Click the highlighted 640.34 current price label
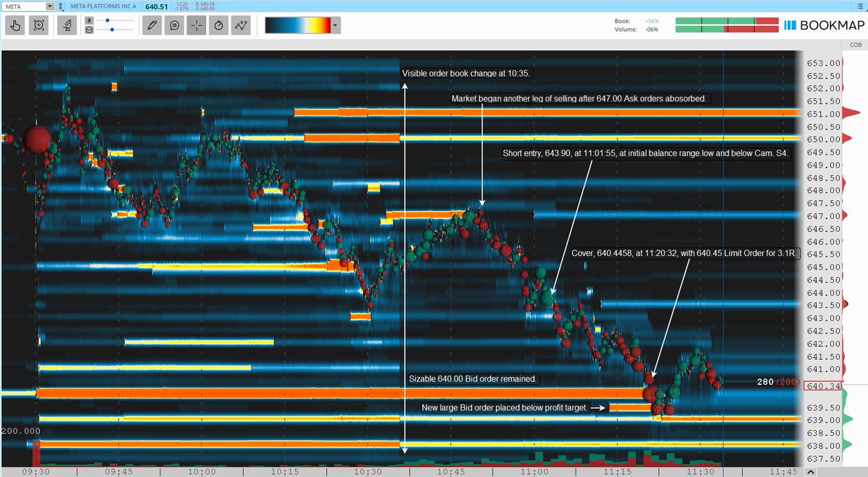The image size is (868, 477). point(824,387)
